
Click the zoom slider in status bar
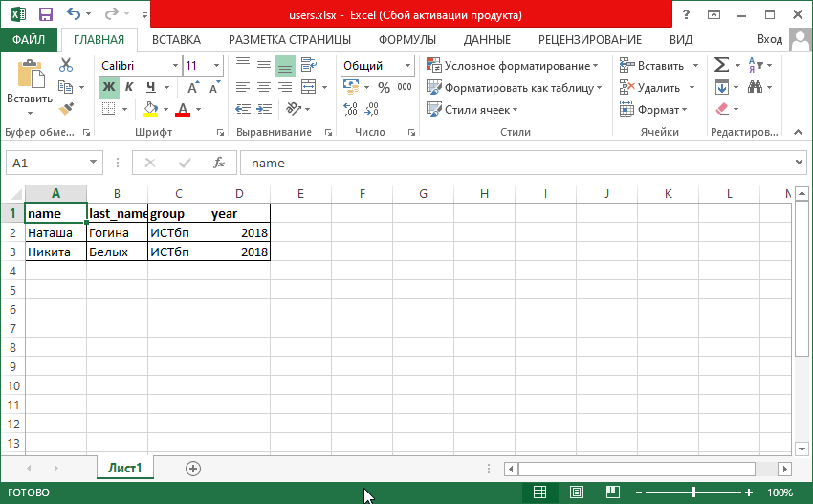coord(692,493)
